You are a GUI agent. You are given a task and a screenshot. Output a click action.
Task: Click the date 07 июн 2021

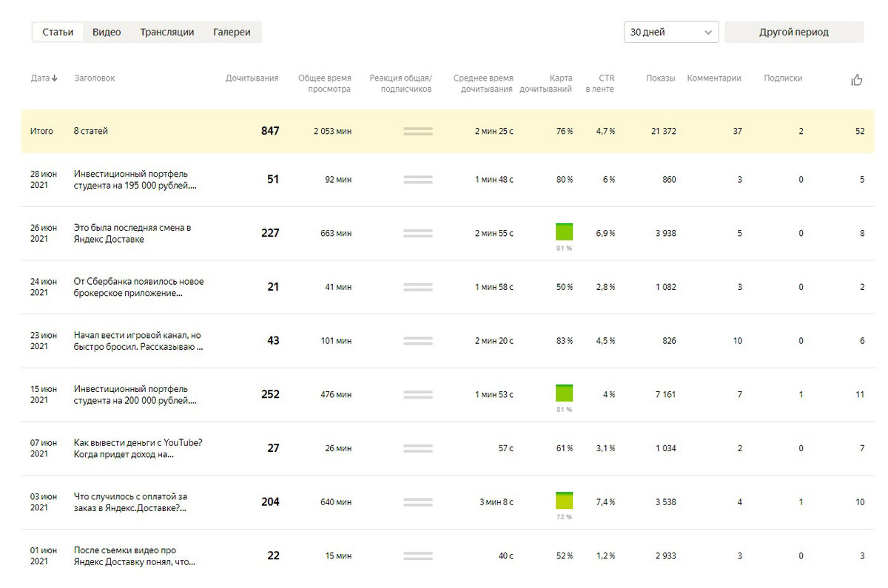pyautogui.click(x=44, y=448)
